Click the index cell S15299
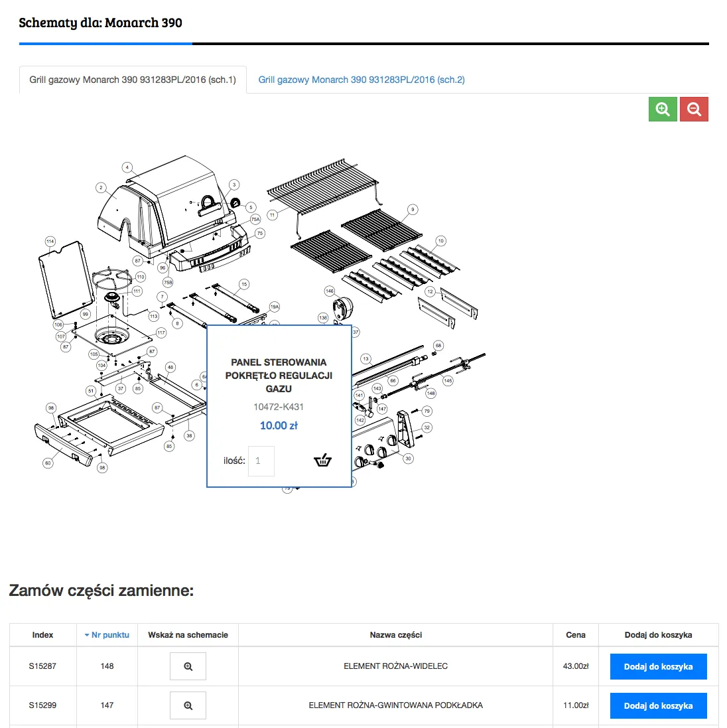This screenshot has height=728, width=727. coord(42,705)
